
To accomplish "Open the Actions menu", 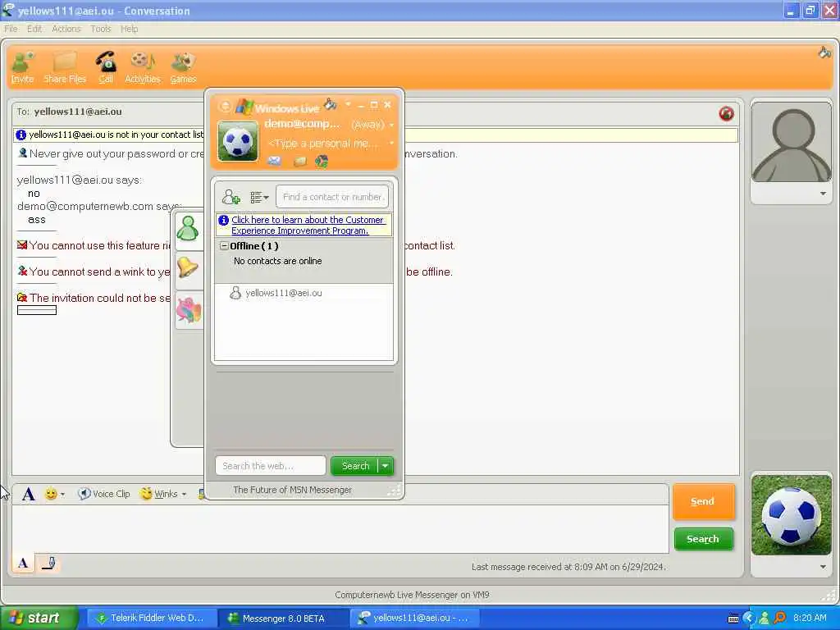I will [66, 29].
